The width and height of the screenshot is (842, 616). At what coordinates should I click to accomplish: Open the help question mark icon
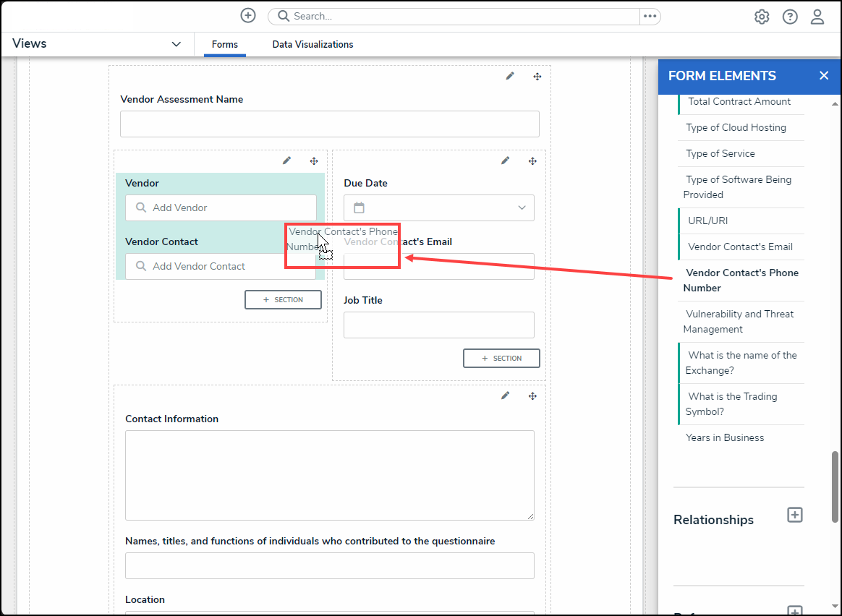pyautogui.click(x=790, y=17)
